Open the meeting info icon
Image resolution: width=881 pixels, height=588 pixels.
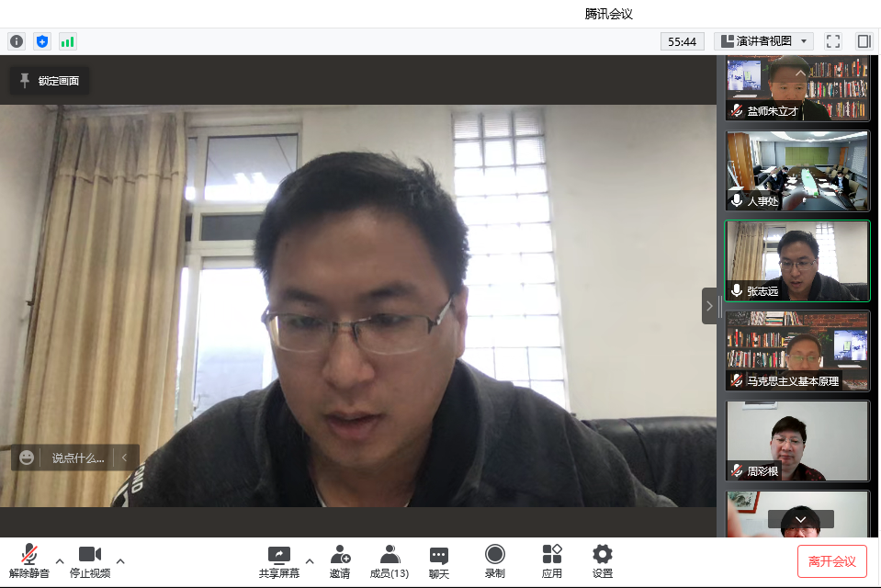pyautogui.click(x=17, y=41)
